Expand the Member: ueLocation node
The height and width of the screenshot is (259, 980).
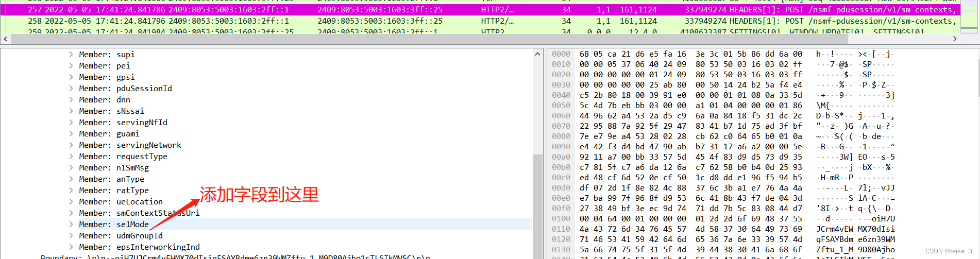[71, 201]
